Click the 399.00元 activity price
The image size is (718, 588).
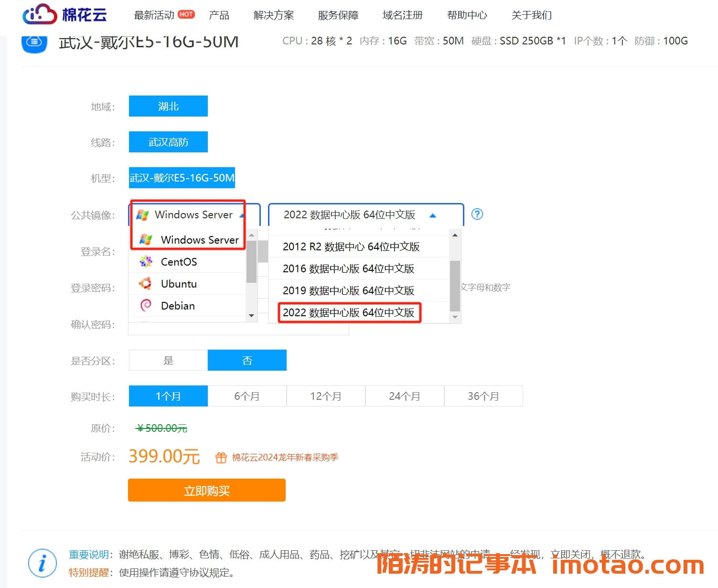pos(164,456)
